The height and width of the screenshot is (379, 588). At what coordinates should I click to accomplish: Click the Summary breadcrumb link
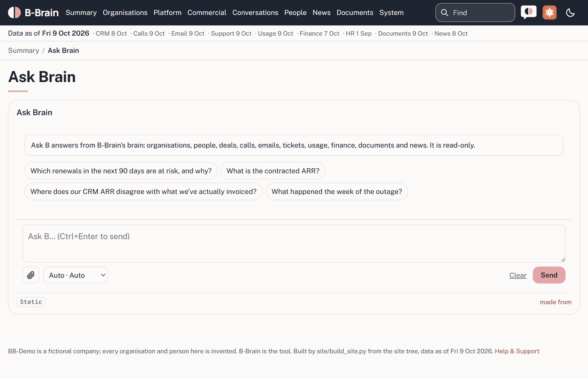click(x=24, y=50)
